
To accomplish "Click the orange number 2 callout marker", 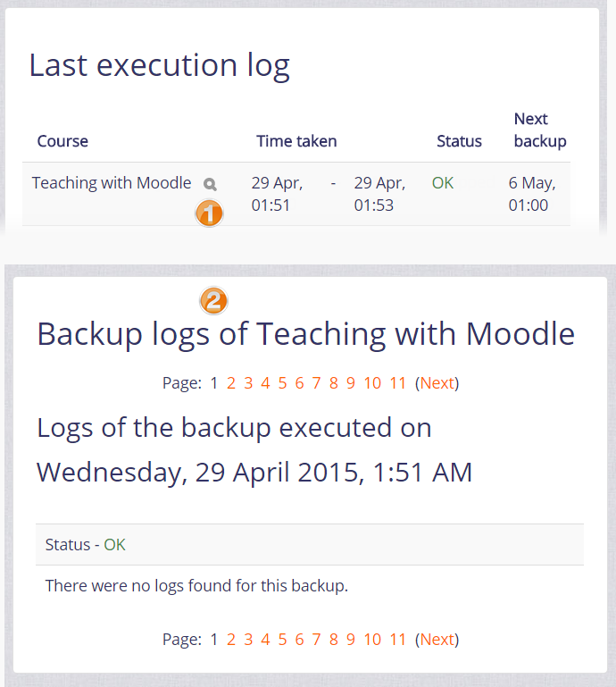I will click(213, 301).
